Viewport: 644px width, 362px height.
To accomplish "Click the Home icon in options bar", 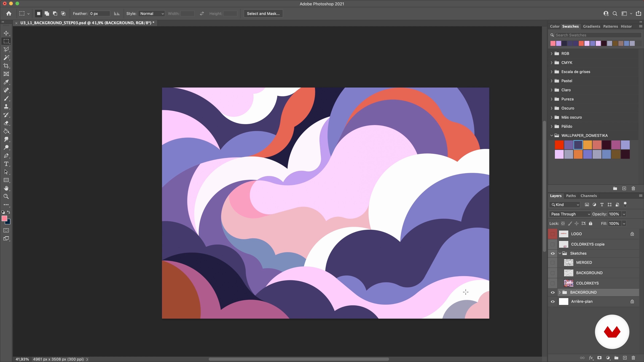I will pyautogui.click(x=9, y=13).
